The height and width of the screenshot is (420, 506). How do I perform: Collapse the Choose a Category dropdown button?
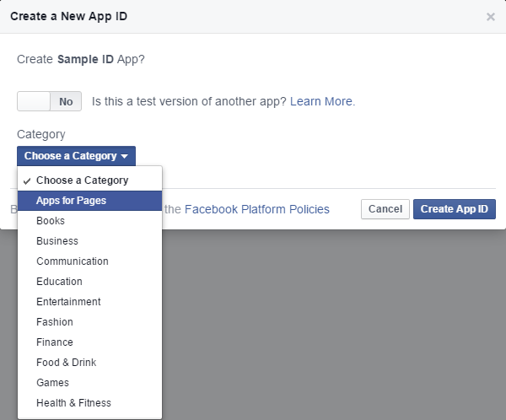click(x=76, y=156)
